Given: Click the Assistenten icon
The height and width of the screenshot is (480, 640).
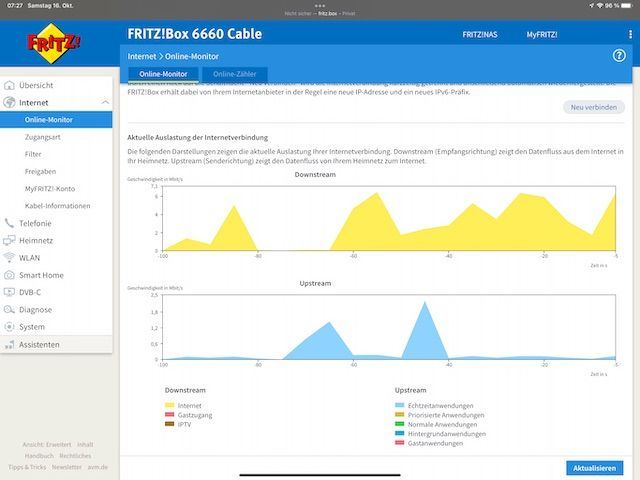Looking at the screenshot, I should point(9,345).
